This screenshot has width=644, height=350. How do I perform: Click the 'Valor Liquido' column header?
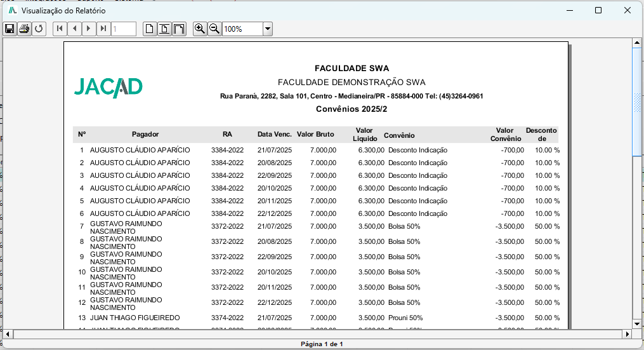365,135
